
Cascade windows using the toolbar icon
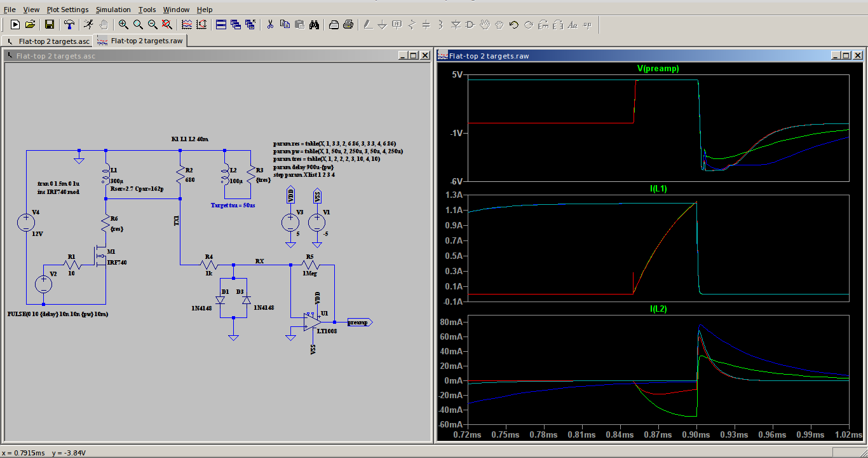click(236, 25)
